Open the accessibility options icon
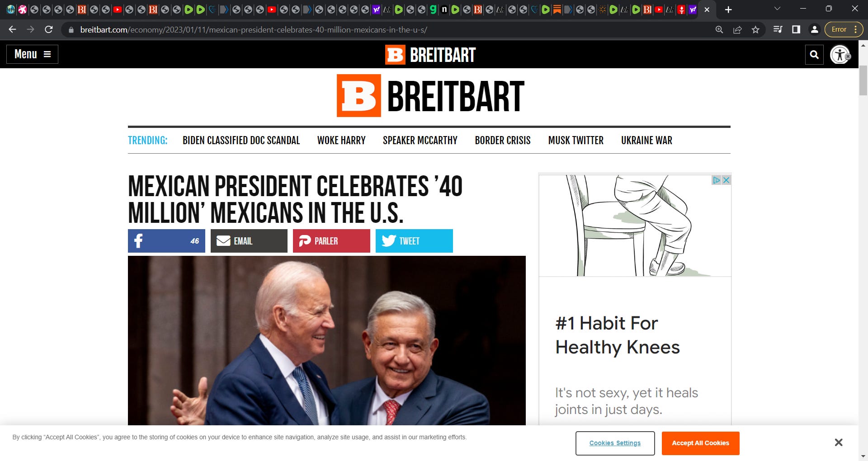This screenshot has width=868, height=461. (x=840, y=55)
